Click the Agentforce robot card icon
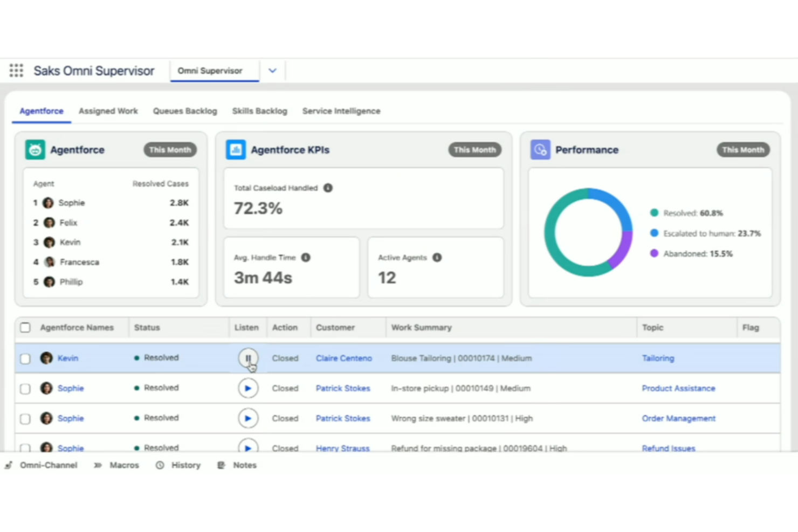Viewport: 798px width, 532px height. pos(35,150)
